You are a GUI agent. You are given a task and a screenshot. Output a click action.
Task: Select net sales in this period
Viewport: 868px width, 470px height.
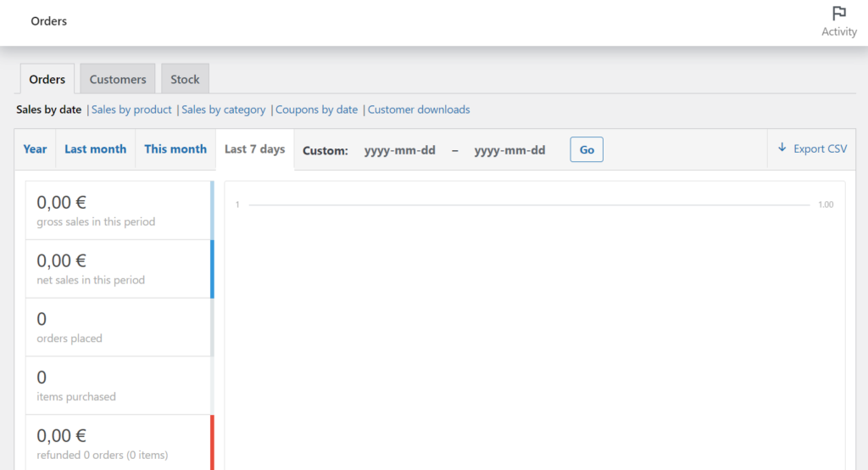(x=119, y=269)
